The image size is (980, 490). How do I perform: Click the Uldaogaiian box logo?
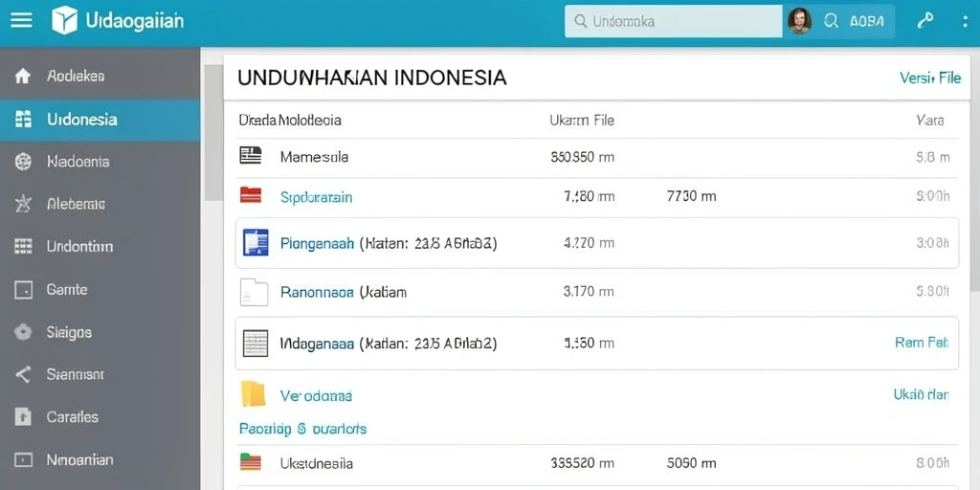(64, 20)
